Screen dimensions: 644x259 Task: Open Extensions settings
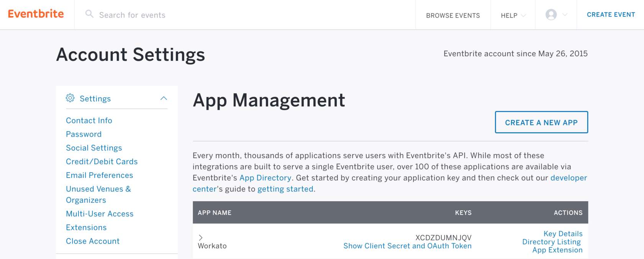[x=86, y=228]
